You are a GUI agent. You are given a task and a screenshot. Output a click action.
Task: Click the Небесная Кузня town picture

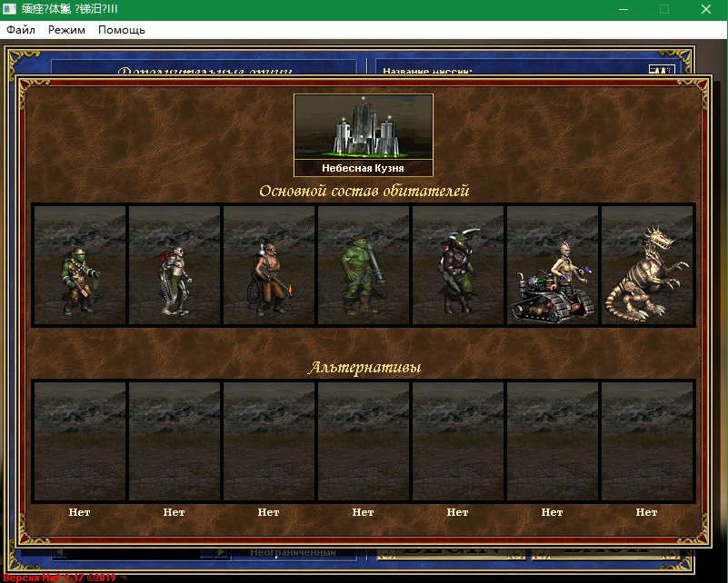pyautogui.click(x=363, y=126)
